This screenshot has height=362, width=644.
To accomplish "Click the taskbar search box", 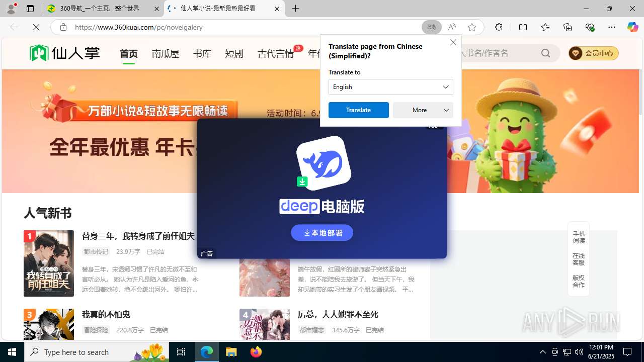I will pyautogui.click(x=97, y=352).
